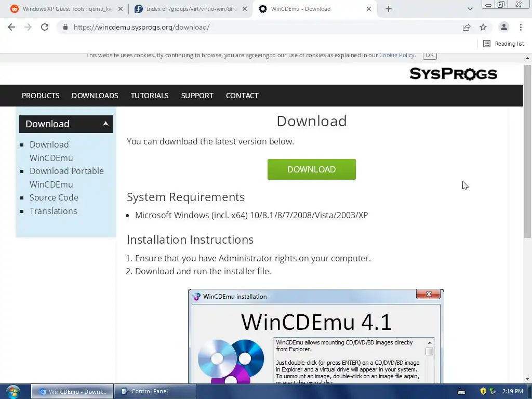The width and height of the screenshot is (532, 399).
Task: Click the address bar URL
Action: [x=141, y=27]
